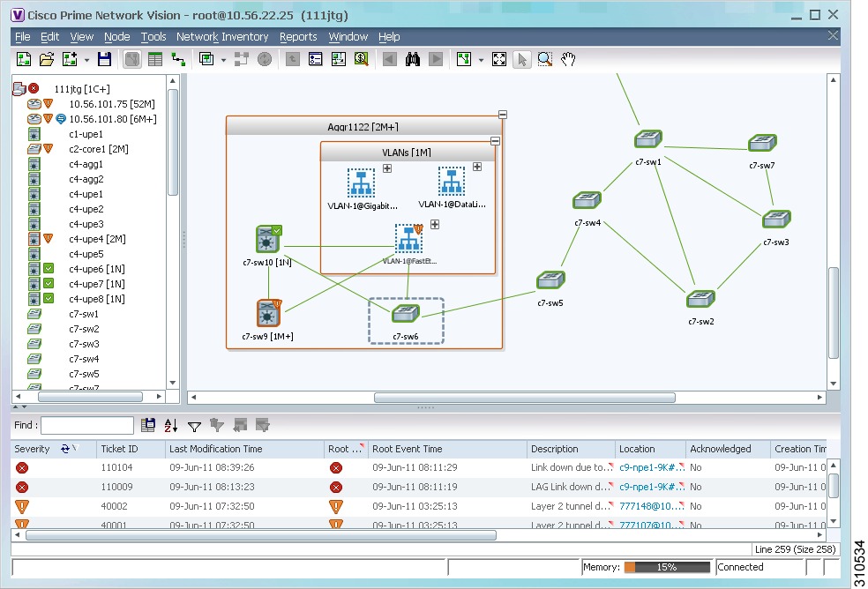The height and width of the screenshot is (589, 868).
Task: Open the Edit menu
Action: [49, 36]
